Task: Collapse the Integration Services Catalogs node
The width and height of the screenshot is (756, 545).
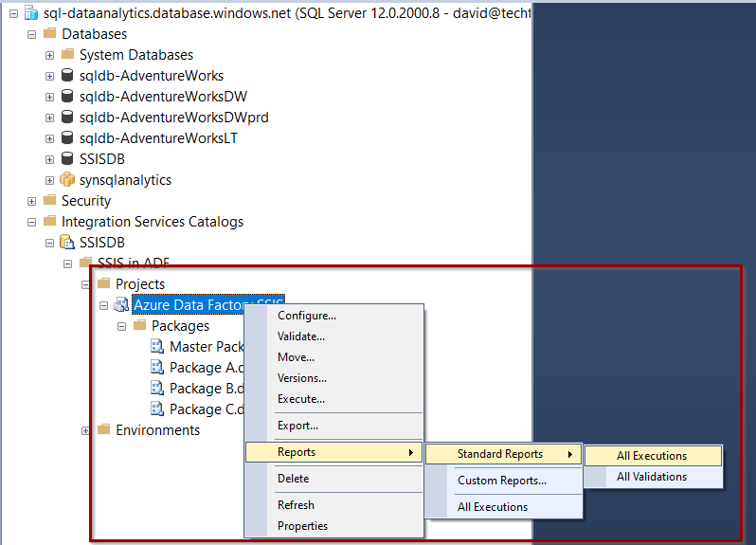Action: (x=32, y=223)
